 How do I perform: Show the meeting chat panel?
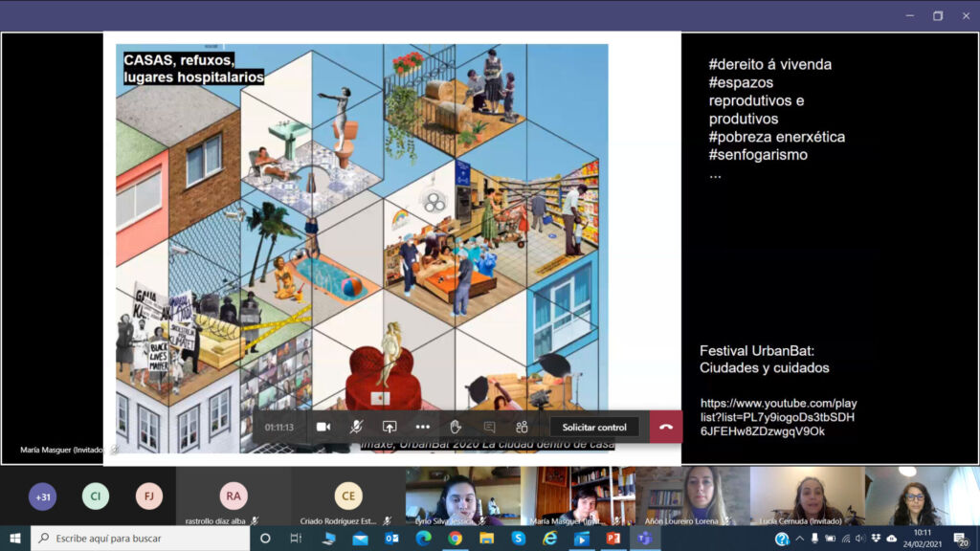pyautogui.click(x=489, y=427)
